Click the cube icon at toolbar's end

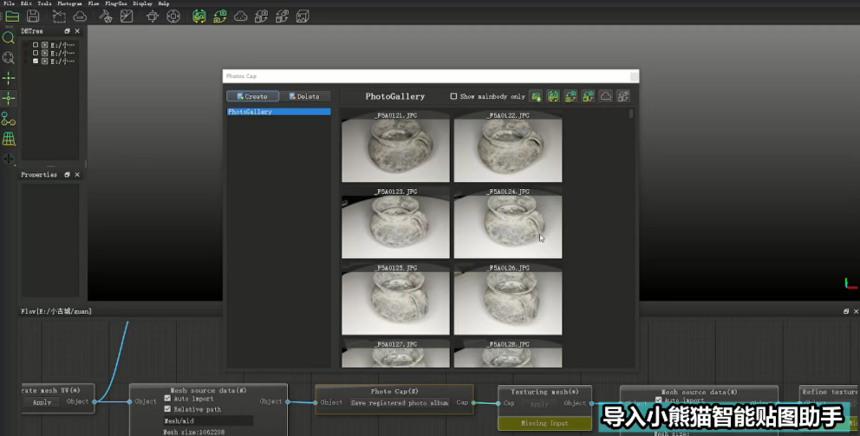click(303, 16)
